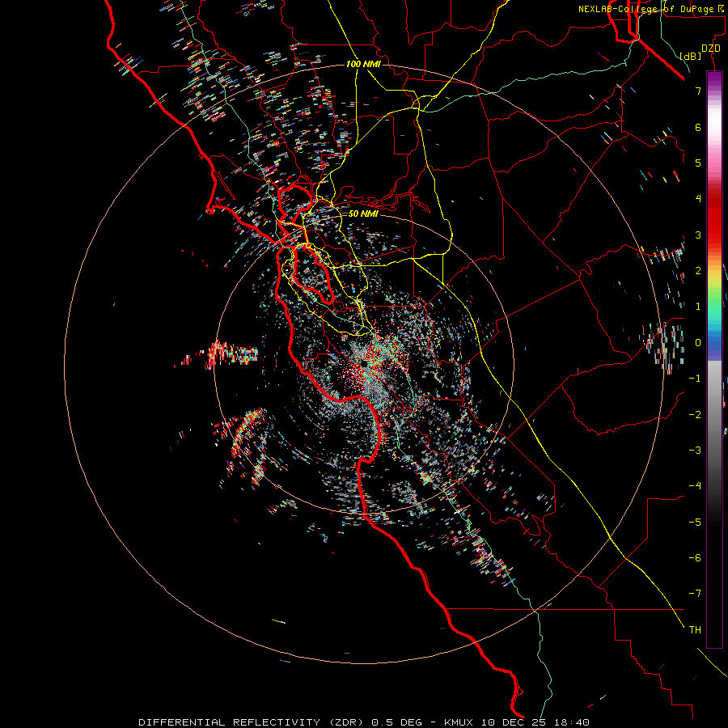Click the -4 value on color scale

(695, 486)
